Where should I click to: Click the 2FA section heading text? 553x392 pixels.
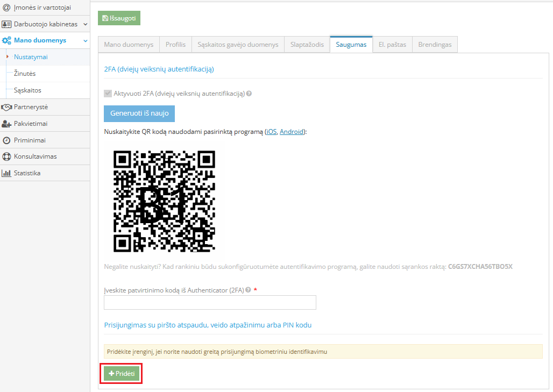(159, 69)
